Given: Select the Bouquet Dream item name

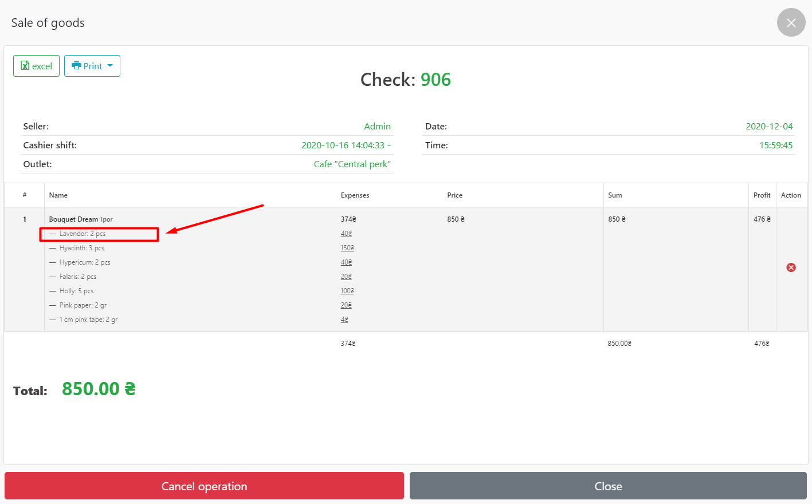Looking at the screenshot, I should (73, 219).
